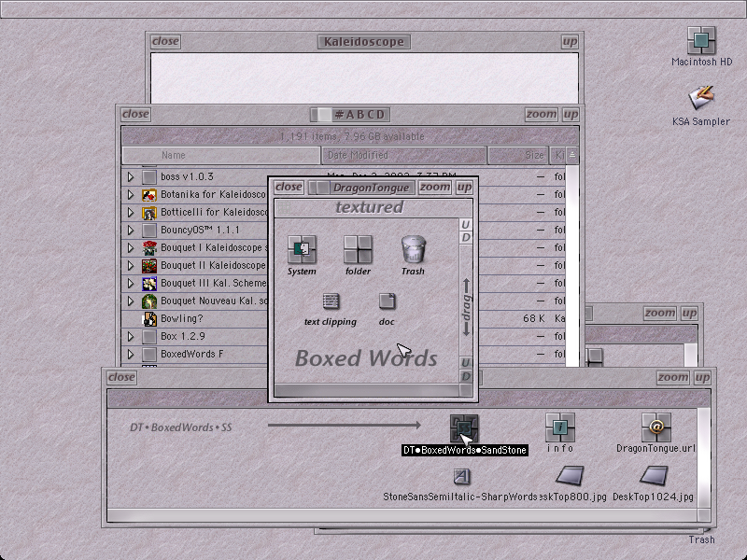
Task: Click the bottommost D scroll arrow in DragonTongue
Action: [466, 377]
